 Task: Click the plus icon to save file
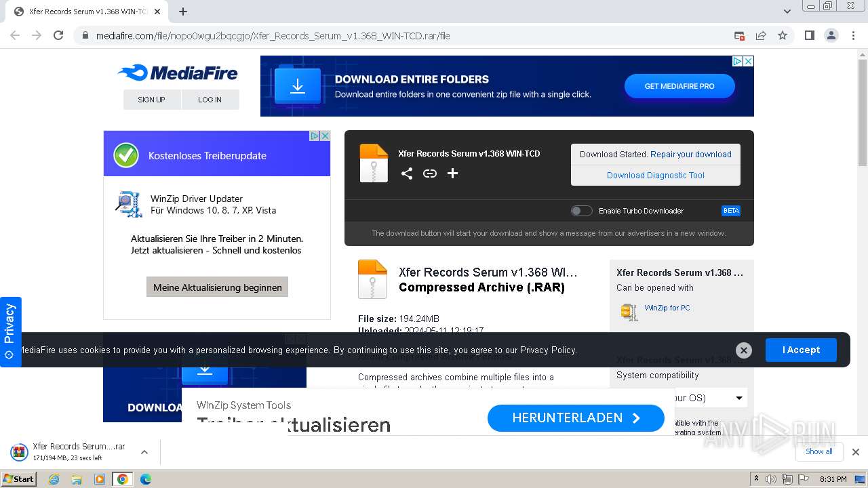pos(452,174)
